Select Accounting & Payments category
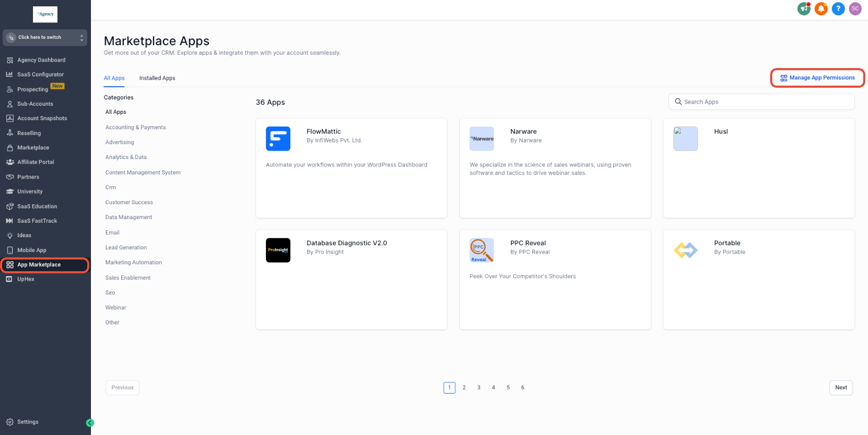 (136, 128)
